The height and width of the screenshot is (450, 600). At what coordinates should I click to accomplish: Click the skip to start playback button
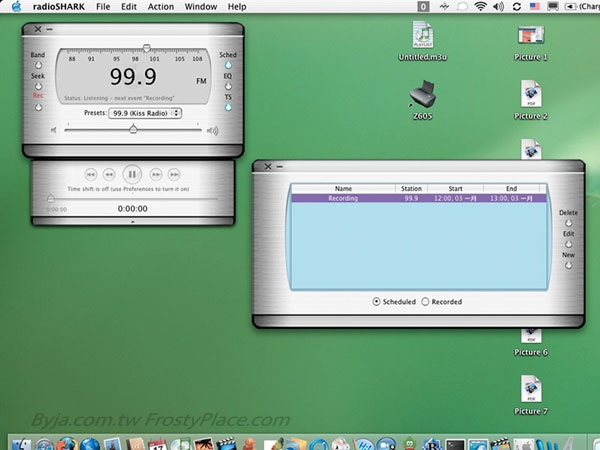pos(91,174)
